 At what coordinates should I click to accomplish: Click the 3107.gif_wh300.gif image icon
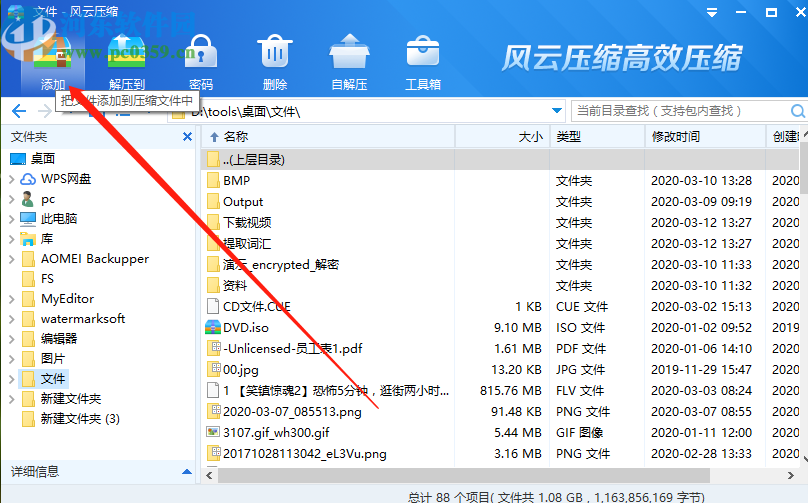coord(213,432)
